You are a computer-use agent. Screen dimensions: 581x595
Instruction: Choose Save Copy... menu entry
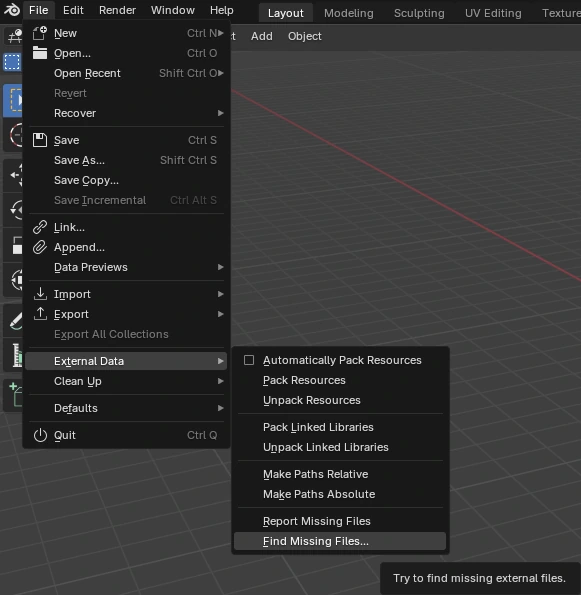tap(126, 180)
